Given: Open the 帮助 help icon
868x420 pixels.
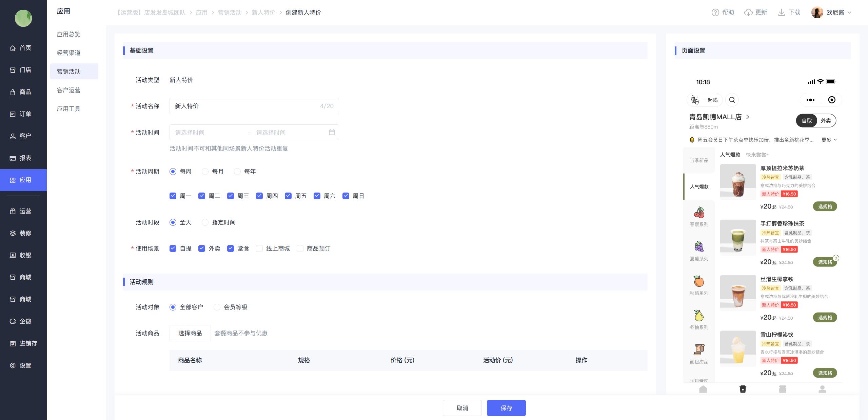Looking at the screenshot, I should (x=715, y=13).
